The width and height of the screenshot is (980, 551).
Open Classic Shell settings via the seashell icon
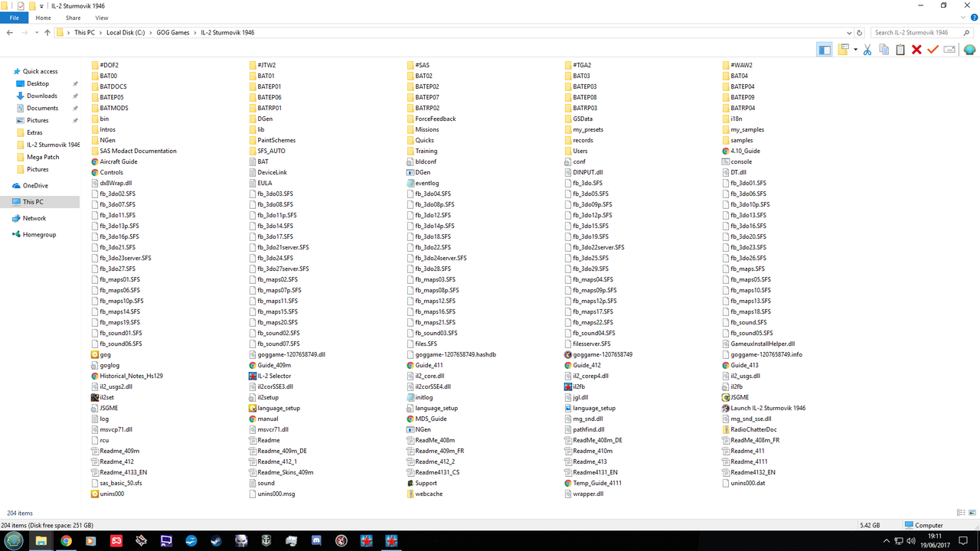(x=969, y=49)
